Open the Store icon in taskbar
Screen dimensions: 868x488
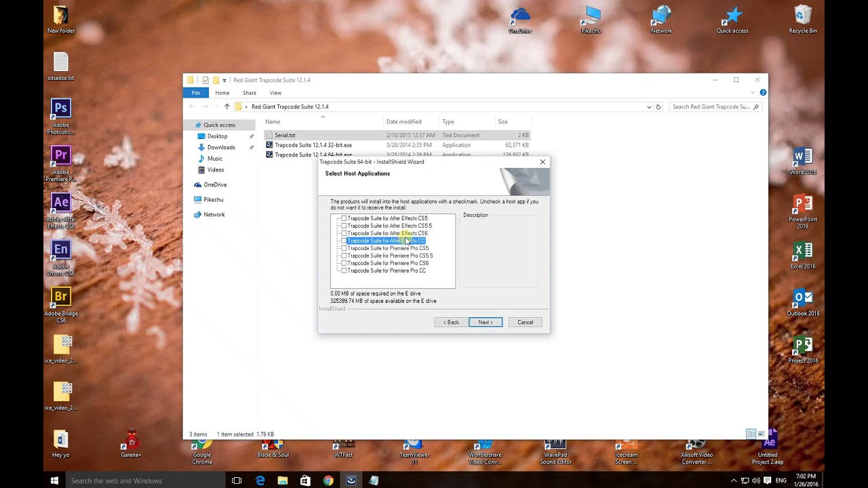305,481
